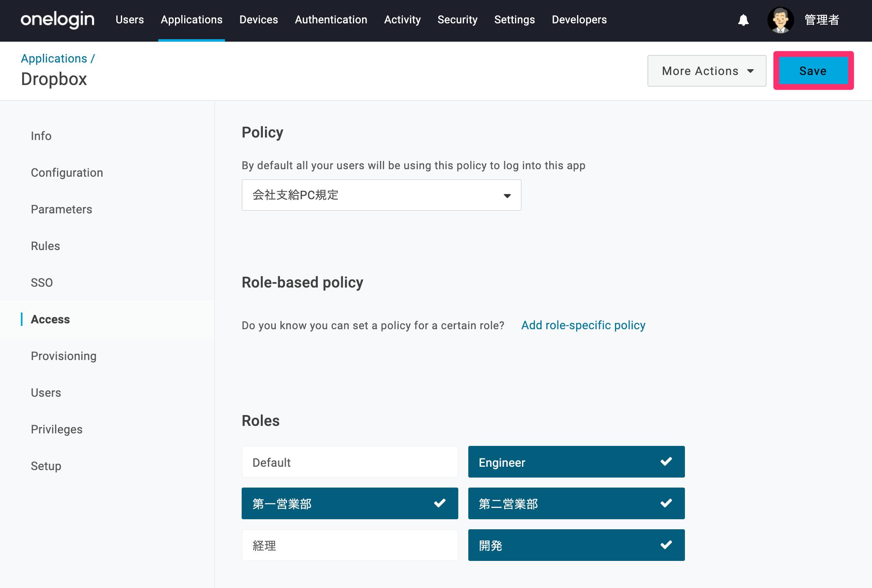The image size is (872, 588).
Task: Open the Users top navigation menu
Action: 130,20
